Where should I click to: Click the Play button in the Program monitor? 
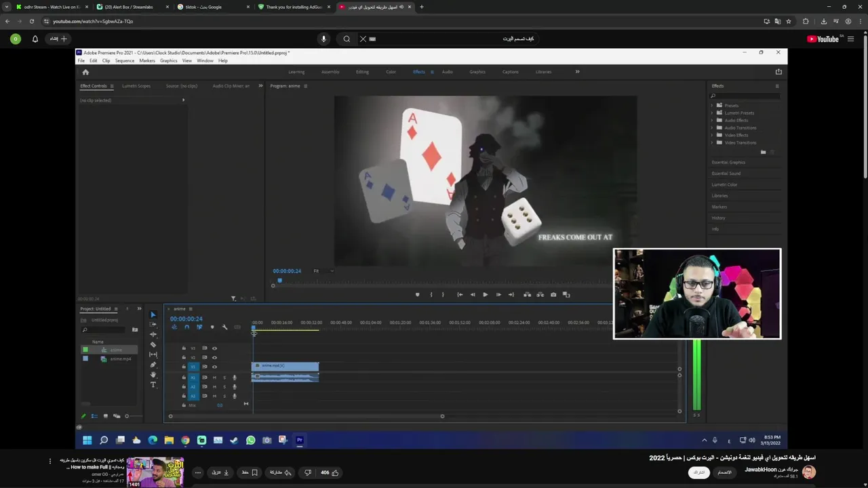[x=485, y=295]
